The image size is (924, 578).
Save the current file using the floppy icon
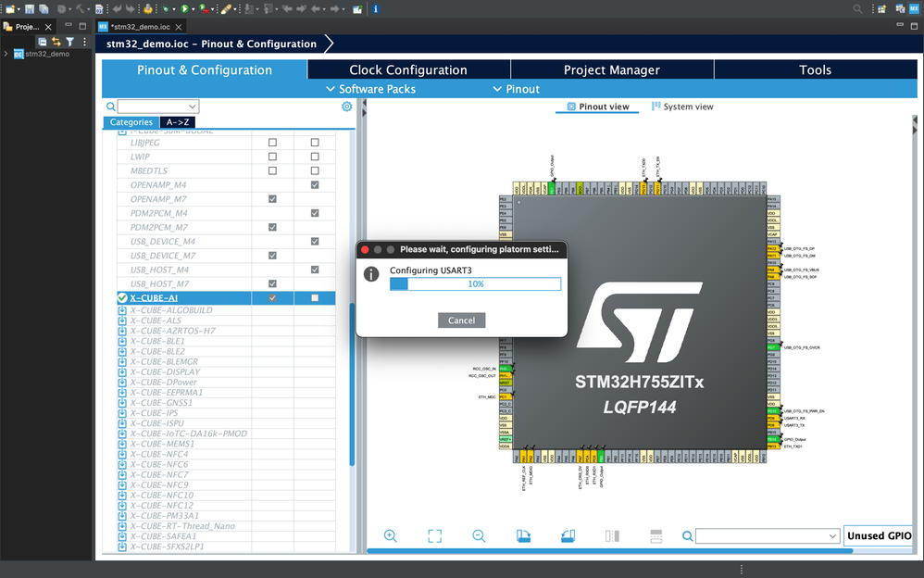coord(30,9)
